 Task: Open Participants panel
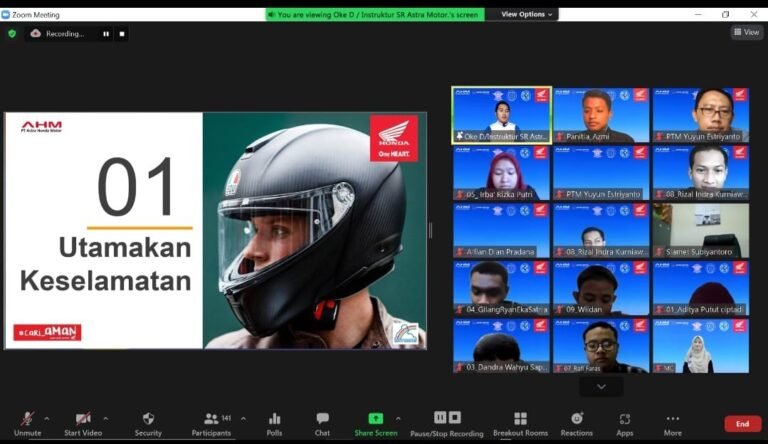click(x=212, y=424)
